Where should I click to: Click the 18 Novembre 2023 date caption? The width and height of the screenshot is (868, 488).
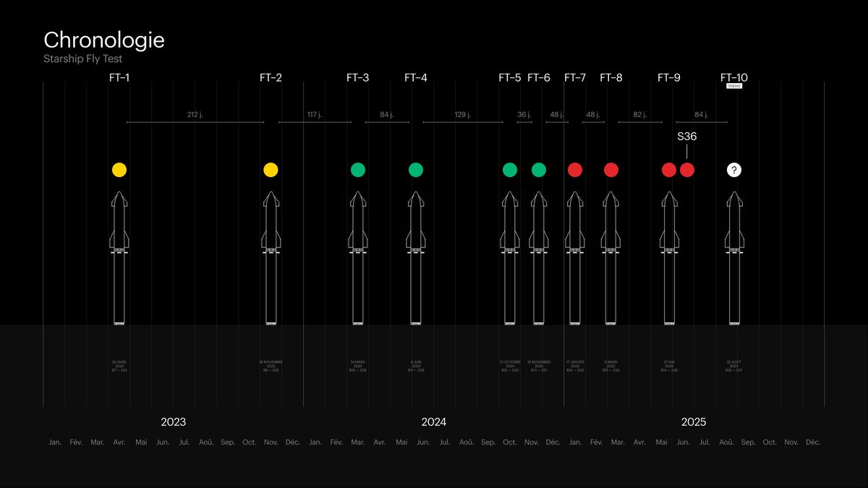point(271,366)
